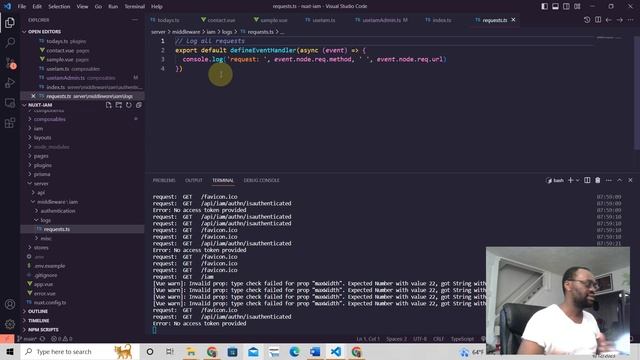640x360 pixels.
Task: Click the middleware breadcrumb segment
Action: pos(186,32)
